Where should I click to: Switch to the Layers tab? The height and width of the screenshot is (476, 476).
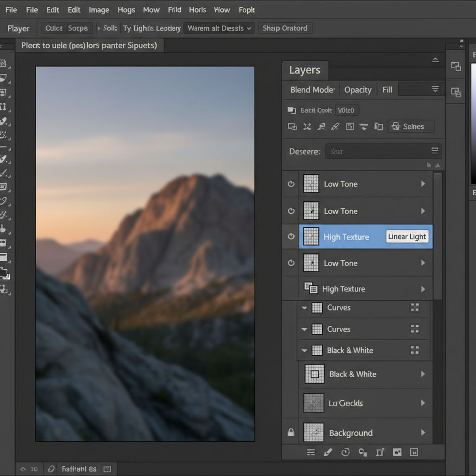click(x=304, y=70)
